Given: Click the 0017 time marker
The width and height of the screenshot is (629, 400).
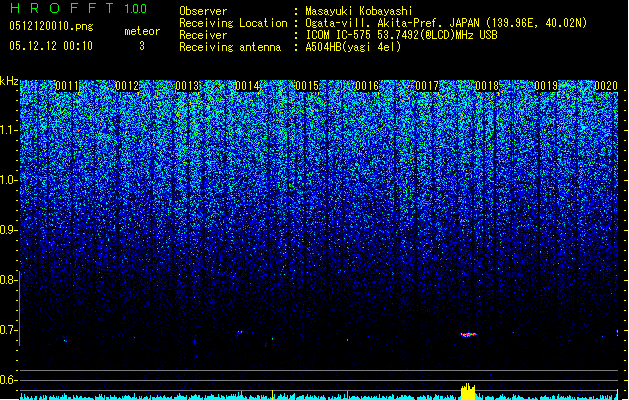Looking at the screenshot, I should click(427, 86).
